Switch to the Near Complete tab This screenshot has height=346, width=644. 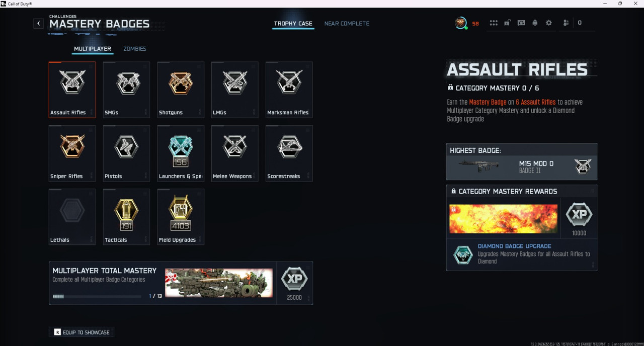(347, 24)
